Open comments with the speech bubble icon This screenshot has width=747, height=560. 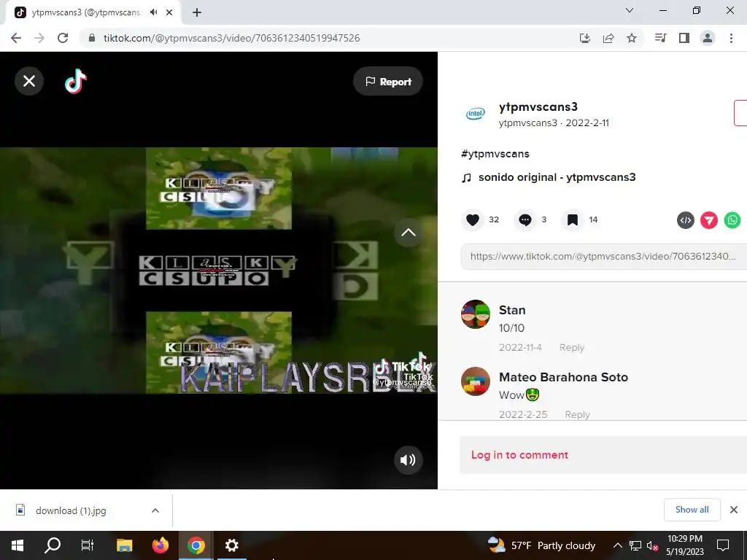coord(525,219)
